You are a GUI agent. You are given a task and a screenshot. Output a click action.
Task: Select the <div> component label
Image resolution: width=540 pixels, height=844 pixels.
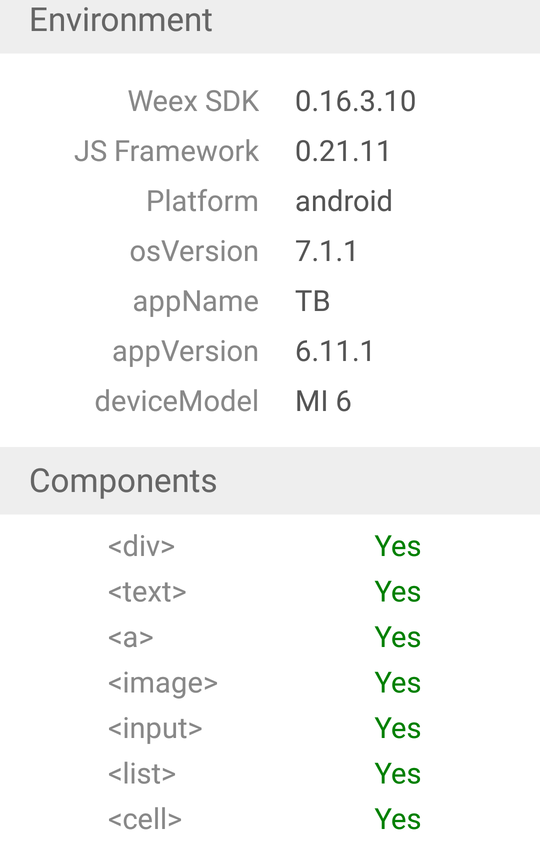point(141,546)
